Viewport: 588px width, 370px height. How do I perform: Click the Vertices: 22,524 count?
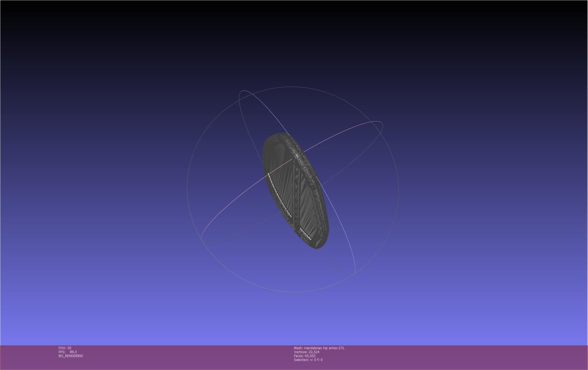pos(307,352)
